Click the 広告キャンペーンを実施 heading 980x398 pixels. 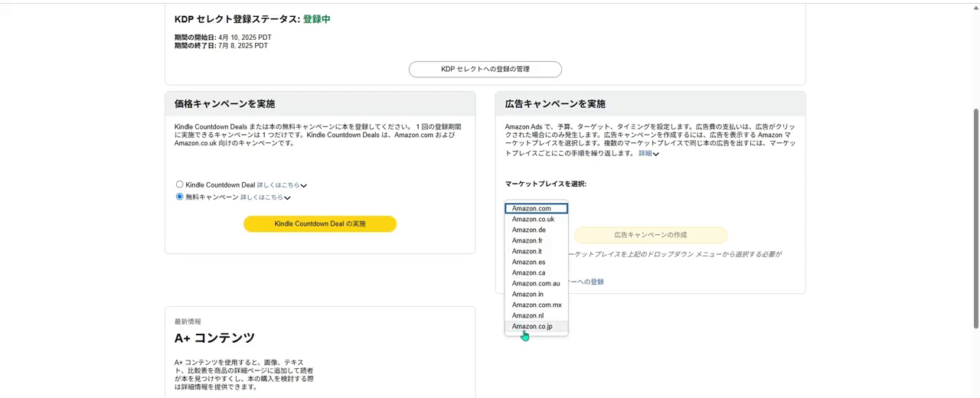pos(555,103)
